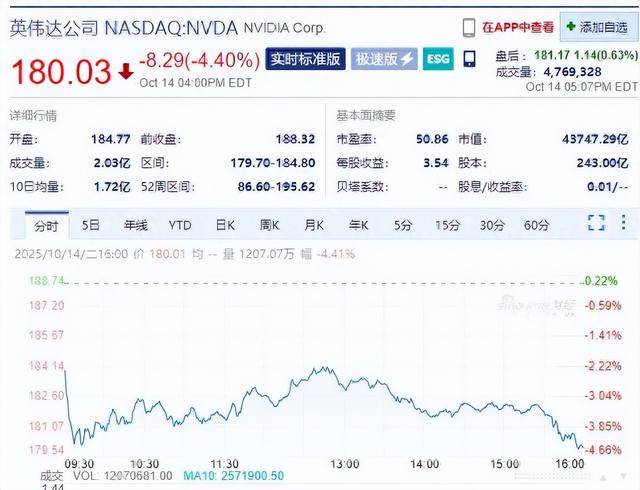Select the 周K chart tab
Viewport: 640px width, 490px height.
[269, 225]
